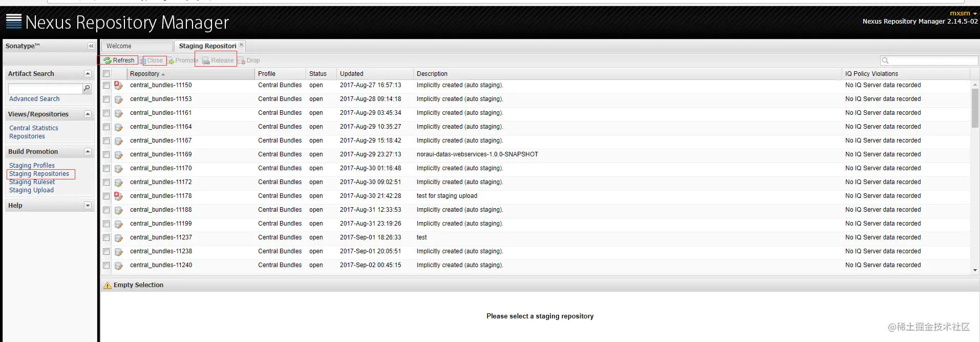
Task: Click repository icon for central_bundles-11161
Action: coord(118,113)
